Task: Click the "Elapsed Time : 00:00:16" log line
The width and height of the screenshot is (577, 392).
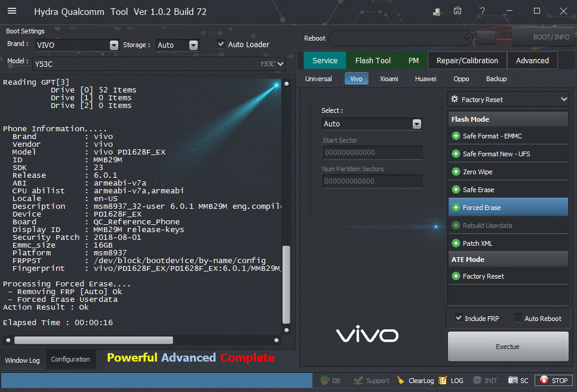Action: (58, 323)
